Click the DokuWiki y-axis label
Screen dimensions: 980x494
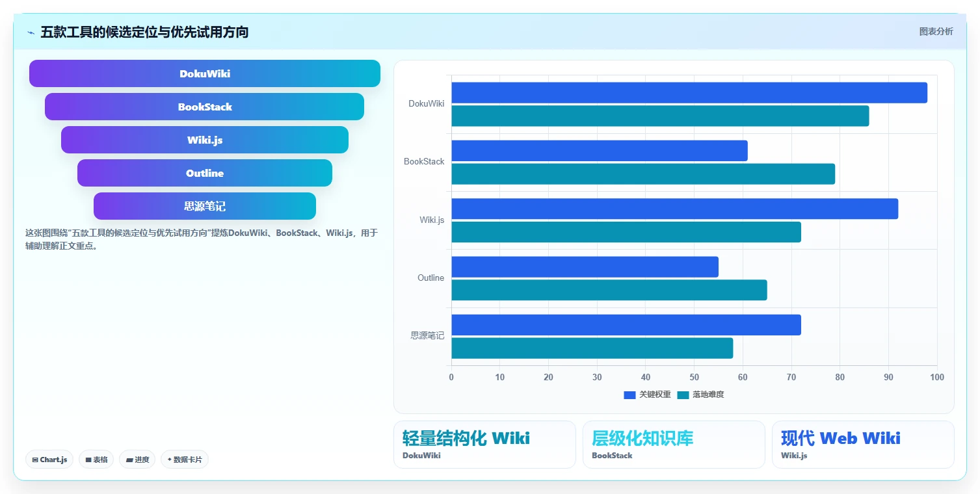coord(427,103)
